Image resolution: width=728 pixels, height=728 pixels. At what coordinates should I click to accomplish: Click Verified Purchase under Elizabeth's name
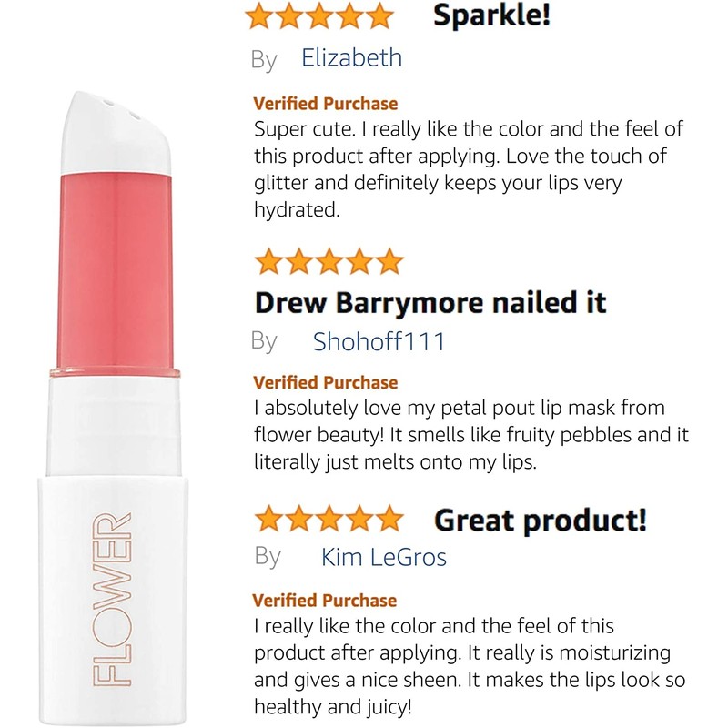[325, 104]
